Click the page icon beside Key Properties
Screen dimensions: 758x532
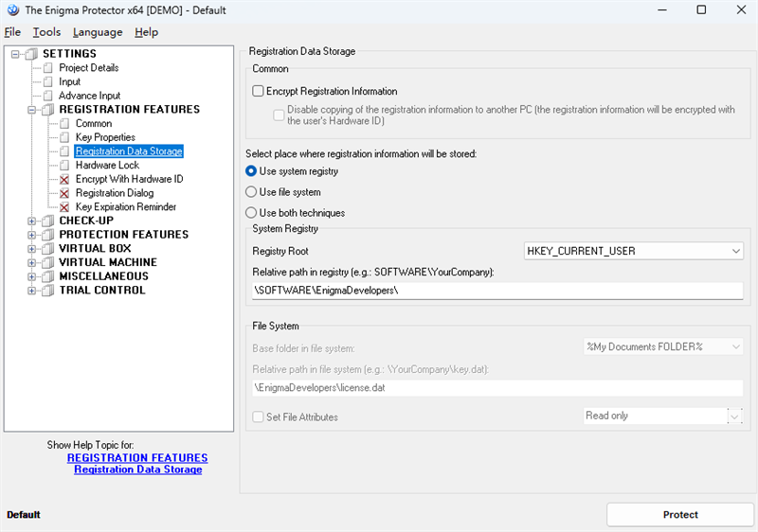click(64, 137)
